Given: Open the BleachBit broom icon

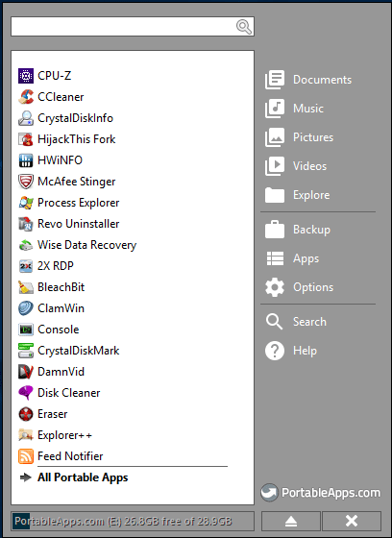Looking at the screenshot, I should coord(26,287).
